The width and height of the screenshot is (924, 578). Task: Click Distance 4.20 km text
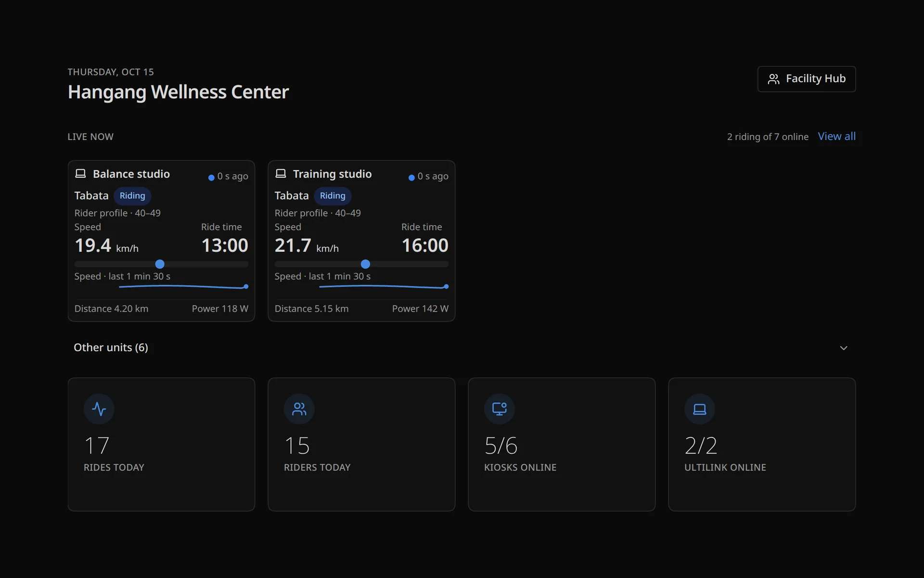coord(111,309)
